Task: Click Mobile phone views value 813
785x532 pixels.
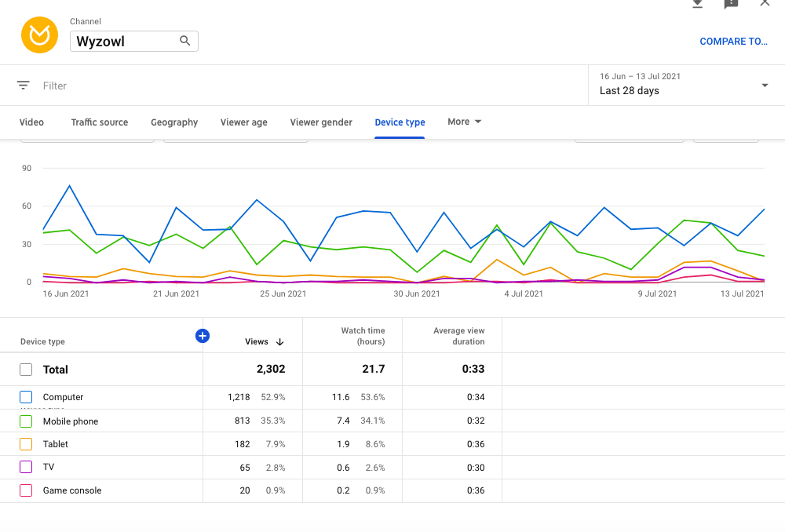Action: tap(243, 421)
